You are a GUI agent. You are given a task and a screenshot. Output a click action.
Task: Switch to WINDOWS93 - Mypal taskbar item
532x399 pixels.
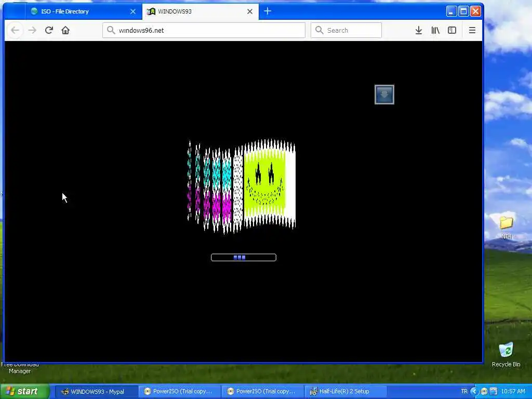click(96, 392)
